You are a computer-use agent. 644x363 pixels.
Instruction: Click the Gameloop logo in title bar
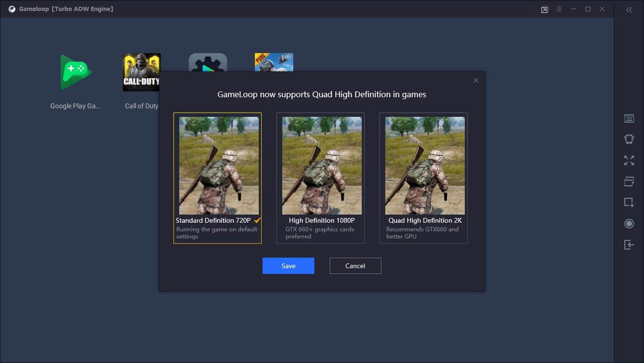(11, 9)
